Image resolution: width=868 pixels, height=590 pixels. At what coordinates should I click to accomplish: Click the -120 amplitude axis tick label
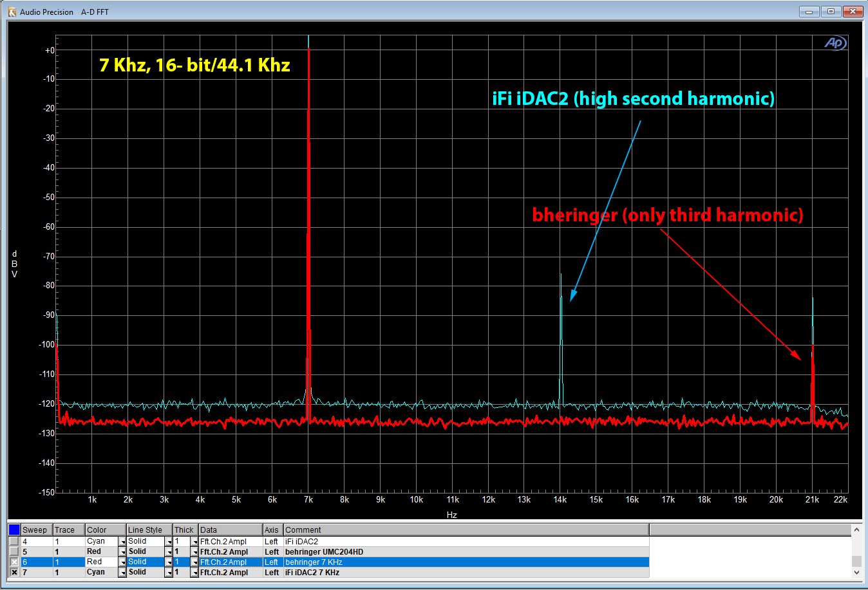coord(47,404)
